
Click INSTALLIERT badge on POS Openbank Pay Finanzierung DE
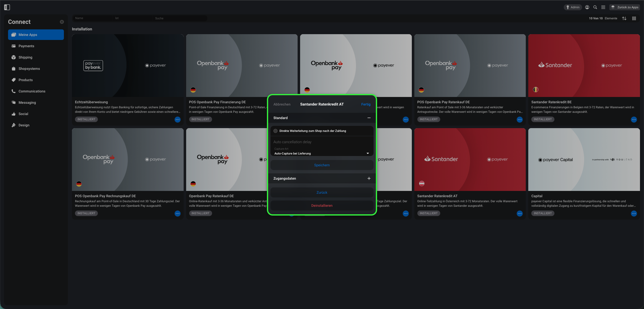[200, 119]
